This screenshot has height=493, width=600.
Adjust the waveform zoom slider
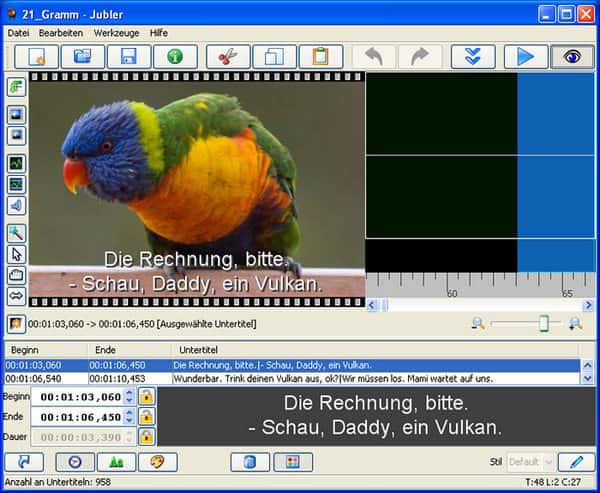pyautogui.click(x=544, y=323)
